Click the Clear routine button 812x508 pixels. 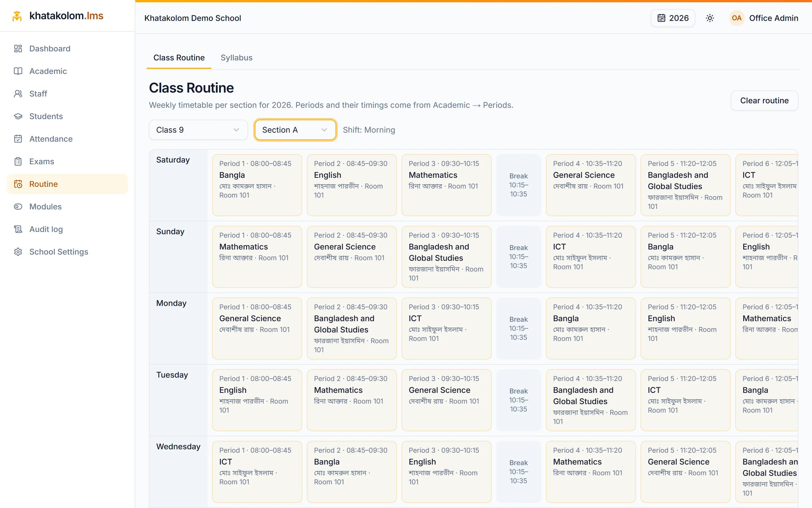764,100
